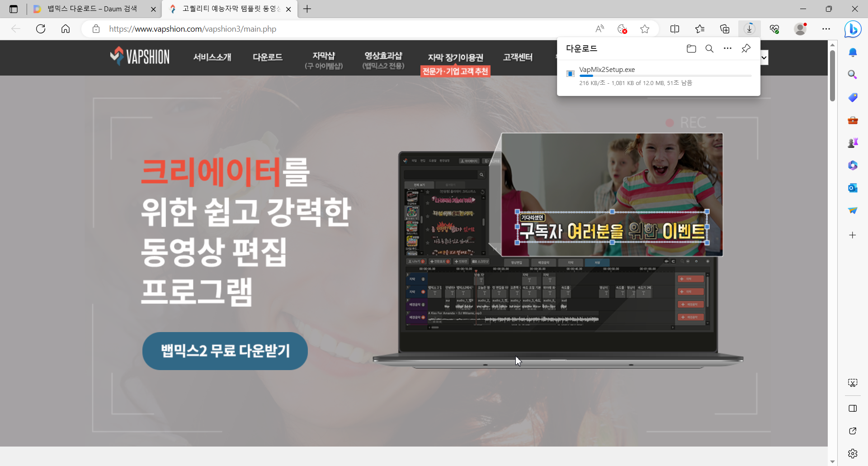Open sidebar notifications bell icon
This screenshot has width=868, height=466.
[x=853, y=52]
